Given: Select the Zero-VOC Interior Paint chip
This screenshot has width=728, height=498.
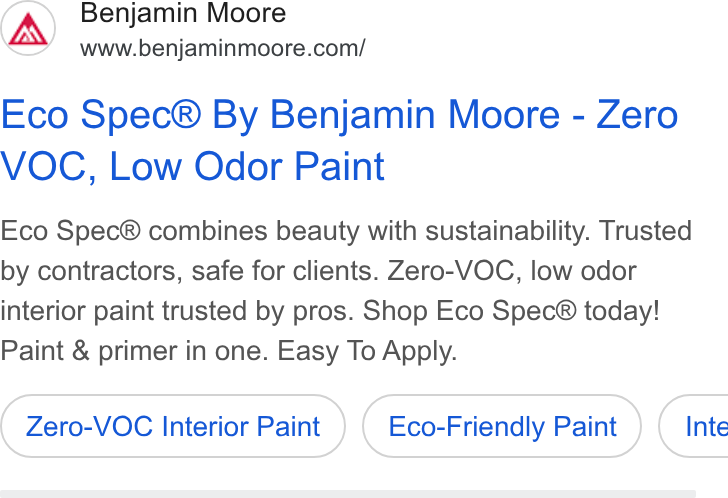Looking at the screenshot, I should point(173,426).
